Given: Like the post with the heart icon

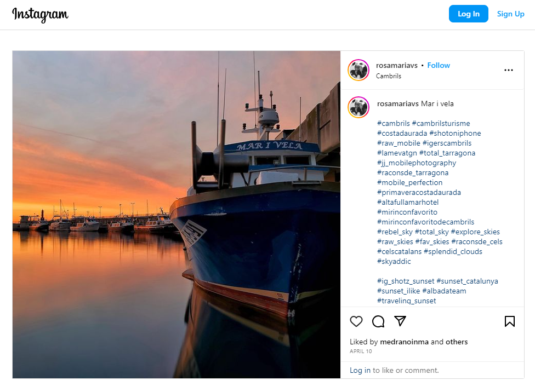Looking at the screenshot, I should pos(356,321).
